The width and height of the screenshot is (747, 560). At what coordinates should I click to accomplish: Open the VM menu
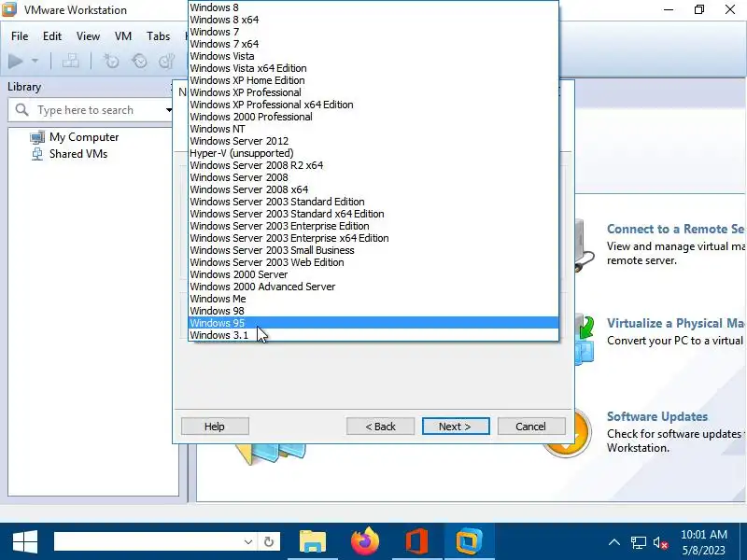click(123, 36)
